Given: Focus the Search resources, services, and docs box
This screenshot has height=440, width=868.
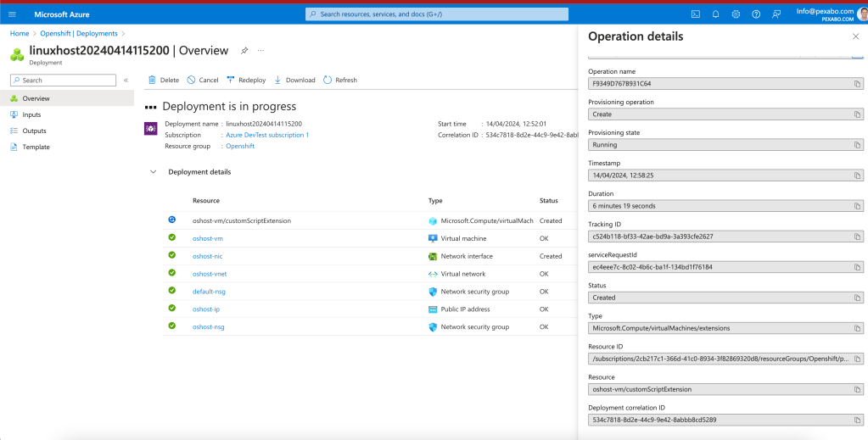Looking at the screenshot, I should (437, 14).
